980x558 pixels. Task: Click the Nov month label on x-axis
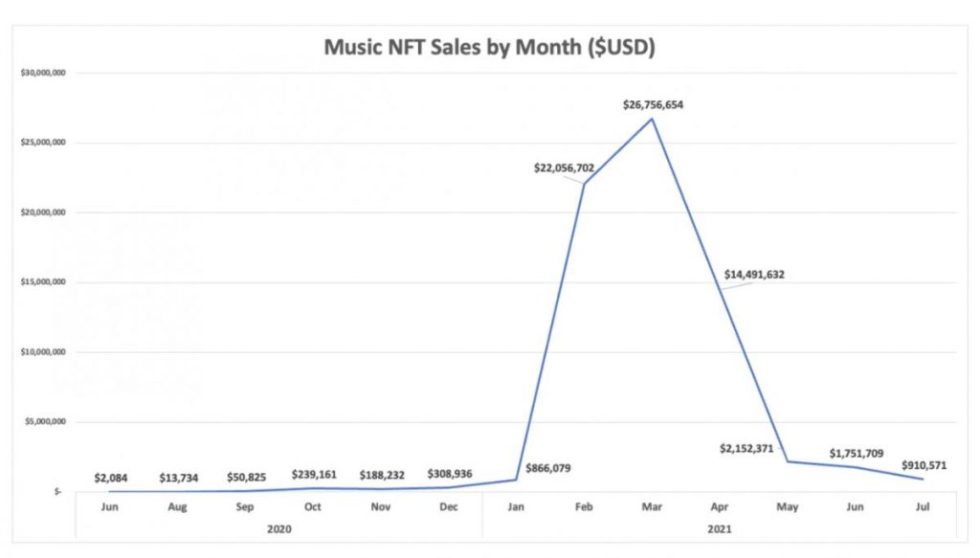click(x=379, y=504)
